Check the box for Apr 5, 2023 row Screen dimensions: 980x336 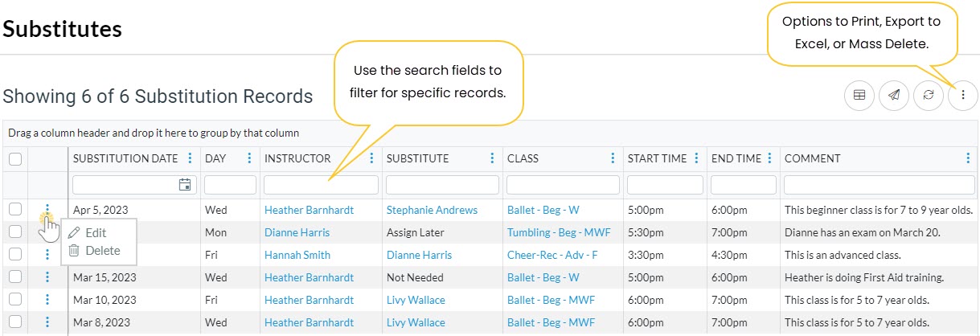coord(15,210)
